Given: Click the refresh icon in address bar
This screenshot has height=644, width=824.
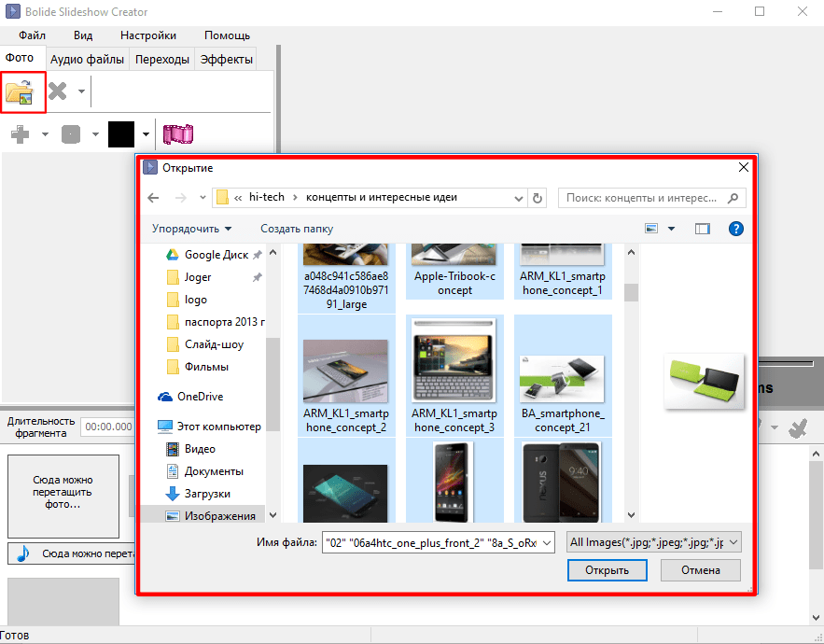Looking at the screenshot, I should (538, 198).
